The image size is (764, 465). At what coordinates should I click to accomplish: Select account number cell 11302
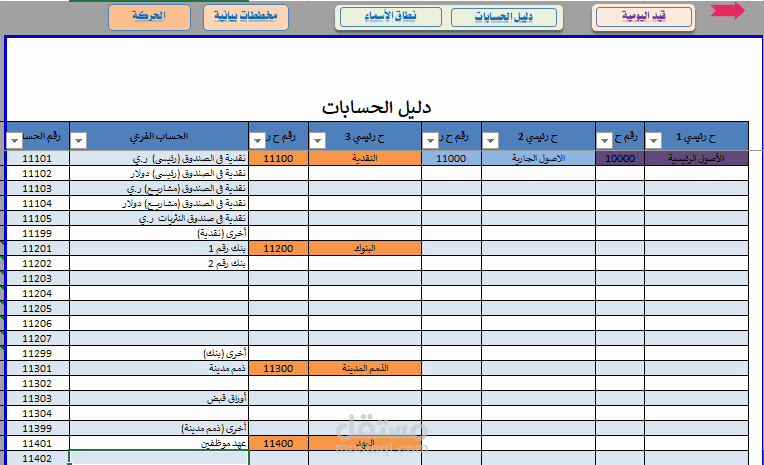[37, 384]
